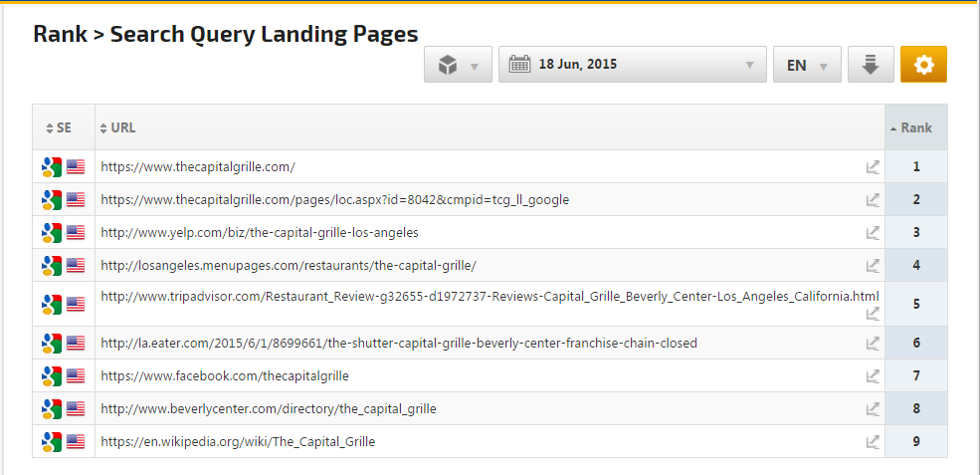
Task: Click US flag in tripadvisor.com row
Action: [x=76, y=304]
